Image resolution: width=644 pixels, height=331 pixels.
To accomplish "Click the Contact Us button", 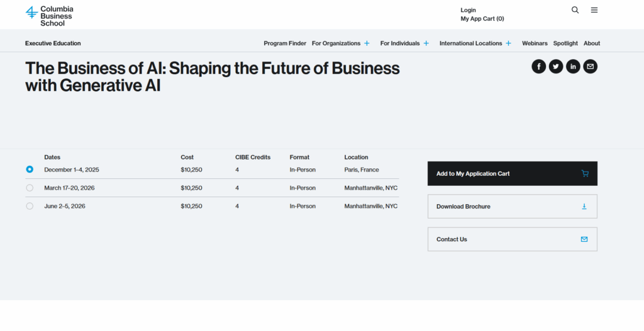I will [513, 239].
